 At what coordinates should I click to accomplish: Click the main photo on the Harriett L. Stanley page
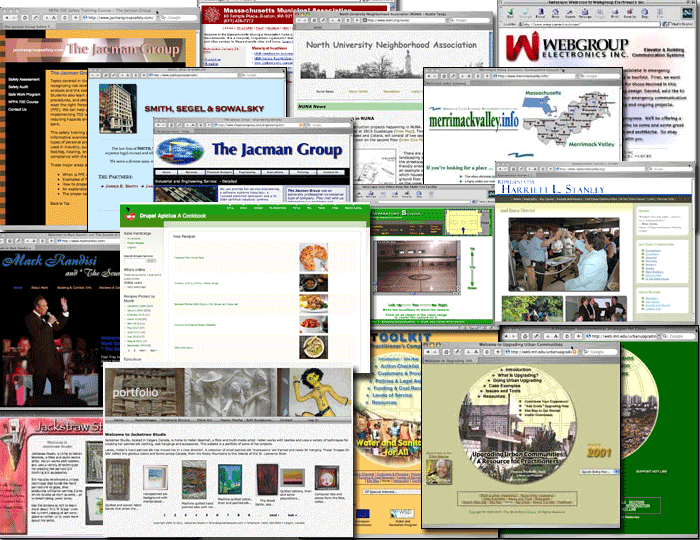(x=564, y=255)
